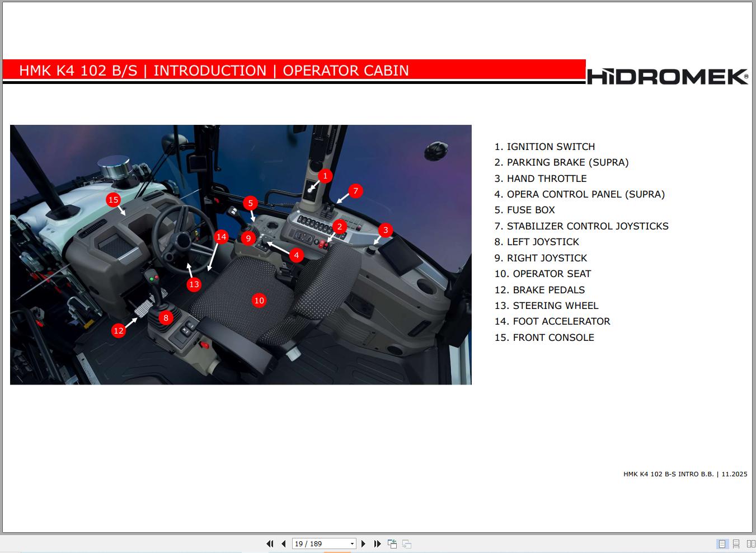The height and width of the screenshot is (553, 756).
Task: Click the operator cabin image
Action: [x=241, y=255]
